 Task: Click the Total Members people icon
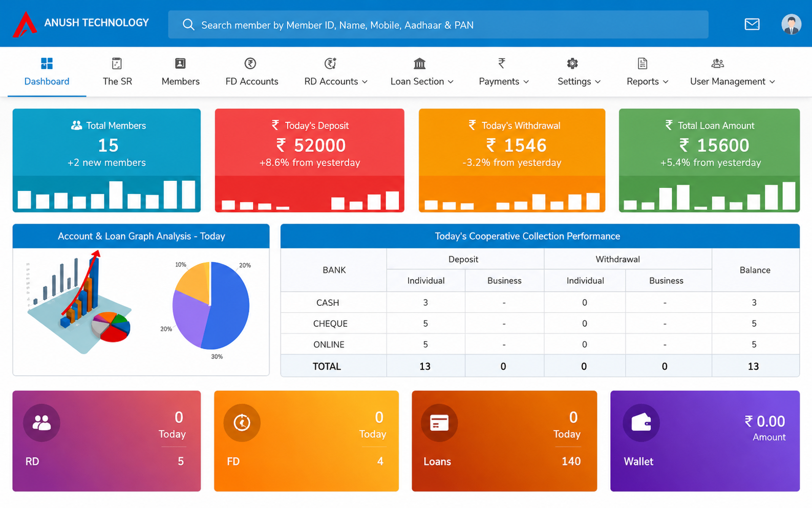click(x=76, y=125)
